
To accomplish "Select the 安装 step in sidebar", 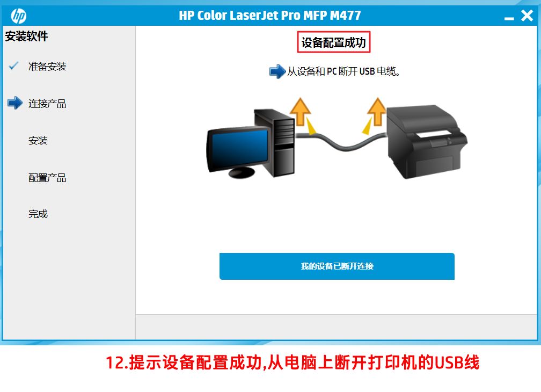I will pyautogui.click(x=38, y=141).
